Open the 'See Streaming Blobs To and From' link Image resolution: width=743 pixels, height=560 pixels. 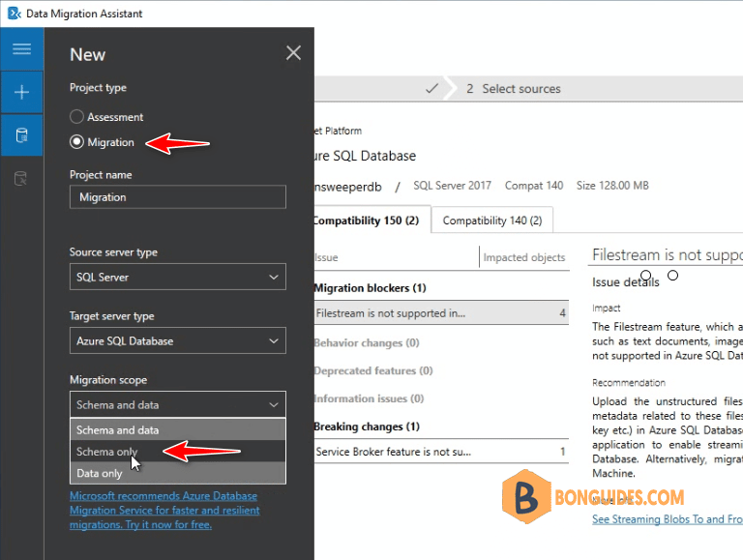[x=668, y=519]
